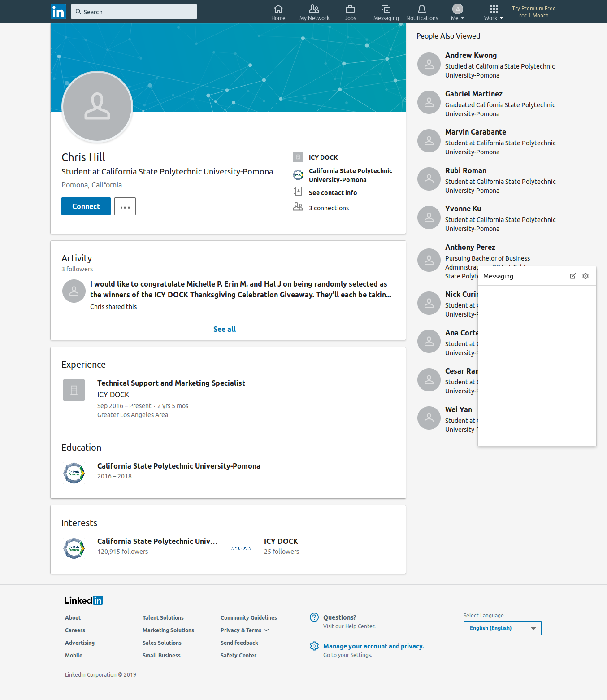Click the avatar in the Activity post
The width and height of the screenshot is (607, 700).
pyautogui.click(x=74, y=291)
